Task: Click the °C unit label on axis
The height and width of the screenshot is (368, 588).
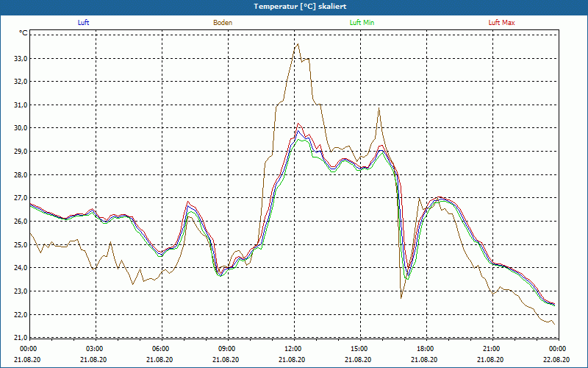Action: pos(24,33)
